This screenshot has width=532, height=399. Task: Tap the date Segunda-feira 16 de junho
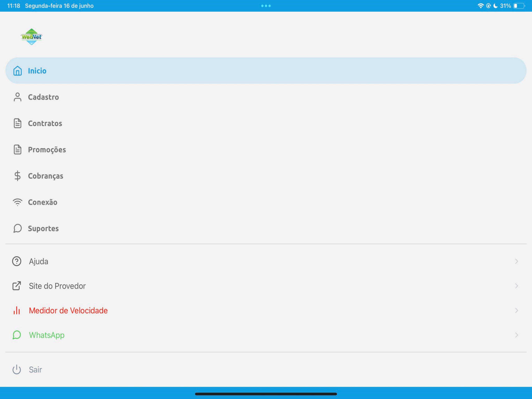[x=59, y=6]
